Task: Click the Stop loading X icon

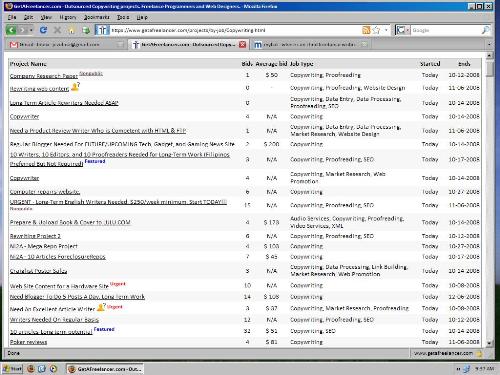Action: click(x=57, y=30)
